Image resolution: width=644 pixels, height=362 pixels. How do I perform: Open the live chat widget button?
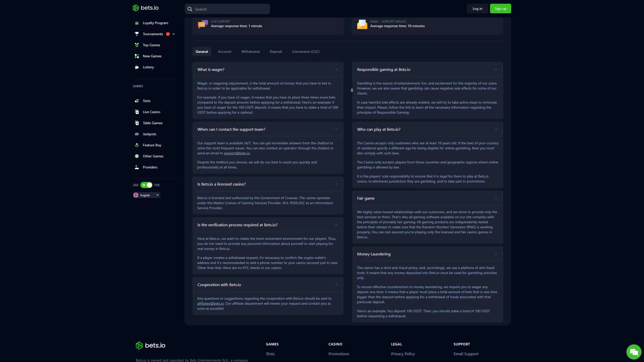coord(634,352)
